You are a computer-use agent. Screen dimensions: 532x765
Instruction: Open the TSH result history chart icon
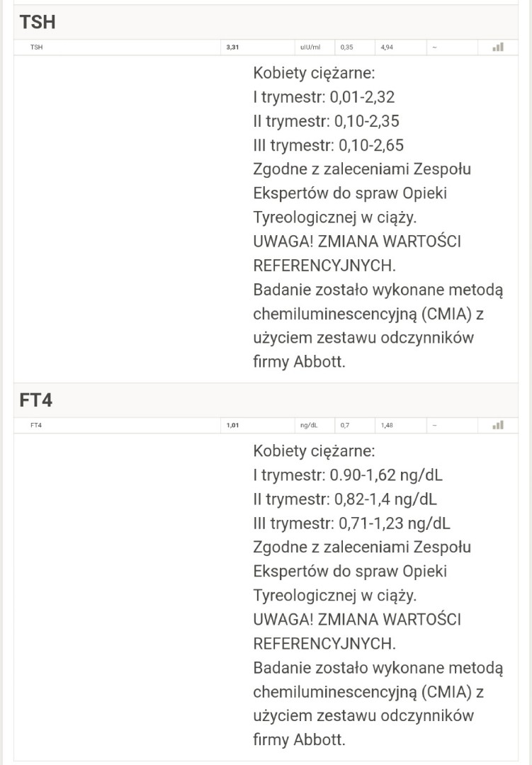(498, 47)
